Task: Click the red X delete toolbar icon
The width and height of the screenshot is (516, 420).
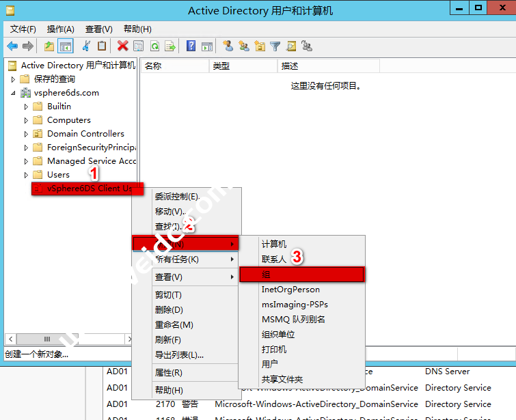Action: 122,46
